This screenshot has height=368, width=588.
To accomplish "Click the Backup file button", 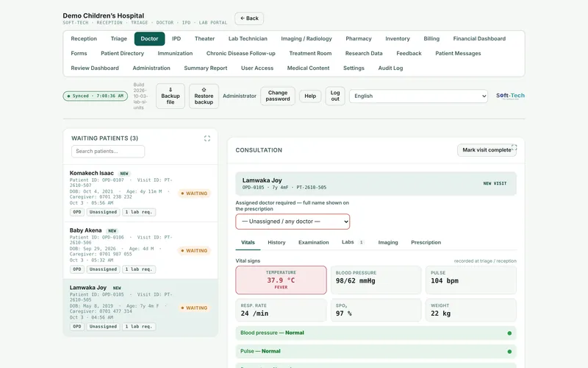I will [x=171, y=96].
